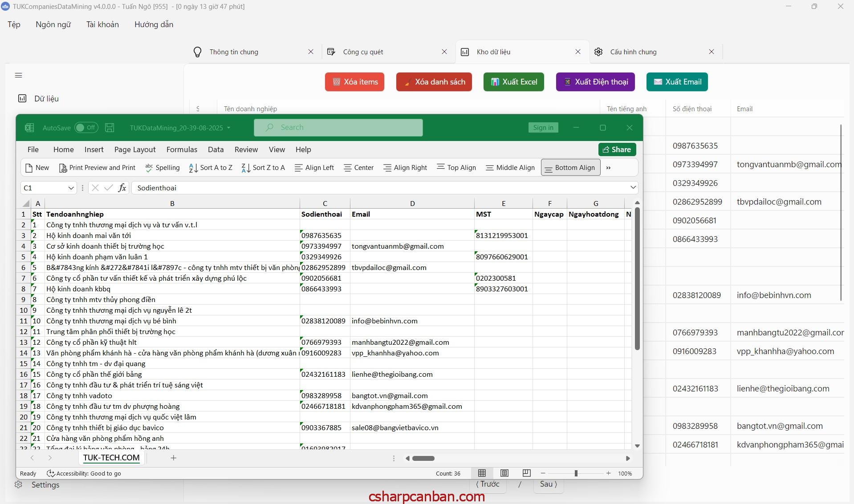Click the zoom slider handle
Viewport: 854px width, 504px height.
[576, 473]
